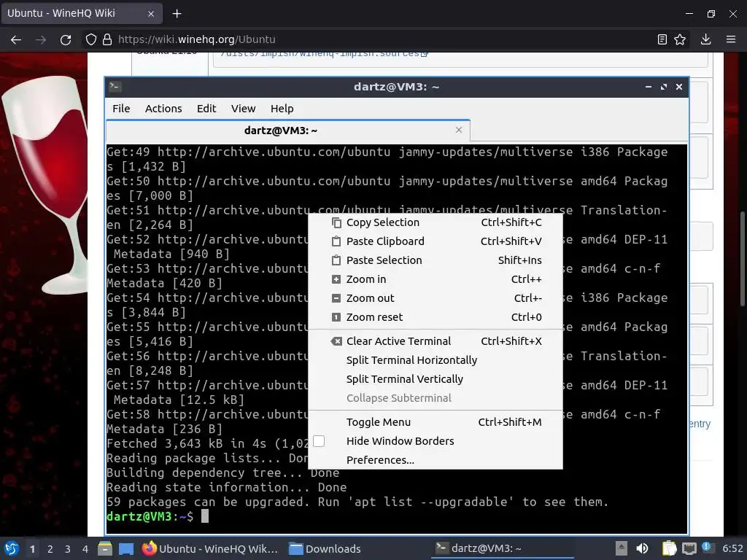Image resolution: width=747 pixels, height=560 pixels.
Task: Select Copy Selection menu entry
Action: (436, 222)
